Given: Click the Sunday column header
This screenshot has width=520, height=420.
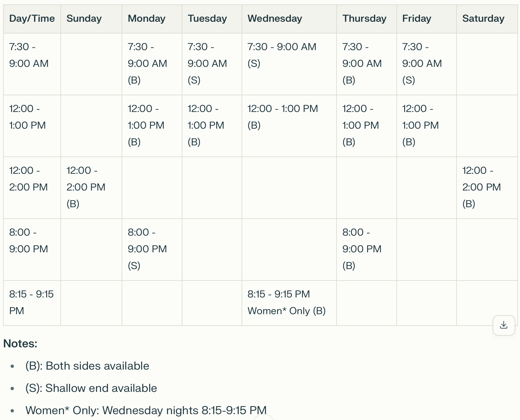Looking at the screenshot, I should [91, 19].
